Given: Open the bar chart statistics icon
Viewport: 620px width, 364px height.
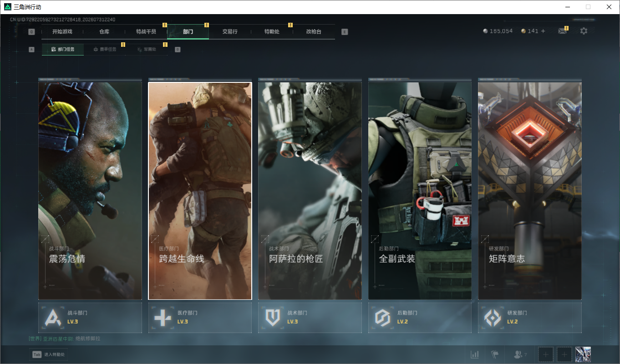Looking at the screenshot, I should click(475, 354).
